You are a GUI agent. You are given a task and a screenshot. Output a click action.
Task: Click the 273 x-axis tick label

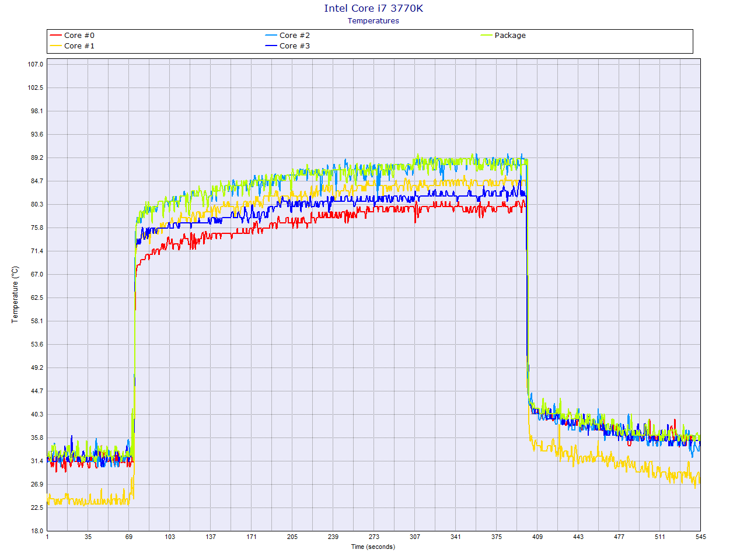pos(374,537)
